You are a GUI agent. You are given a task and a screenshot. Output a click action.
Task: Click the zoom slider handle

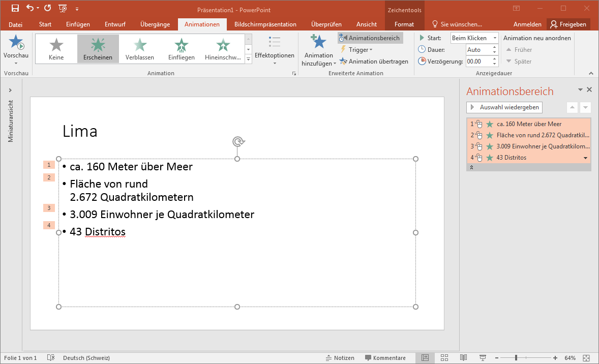point(516,358)
